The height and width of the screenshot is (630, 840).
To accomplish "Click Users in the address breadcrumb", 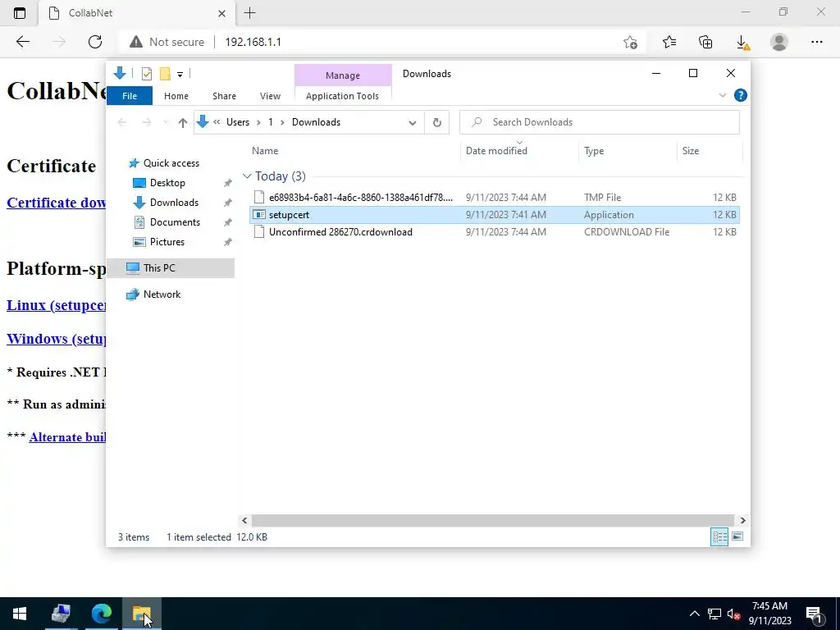I will point(238,122).
